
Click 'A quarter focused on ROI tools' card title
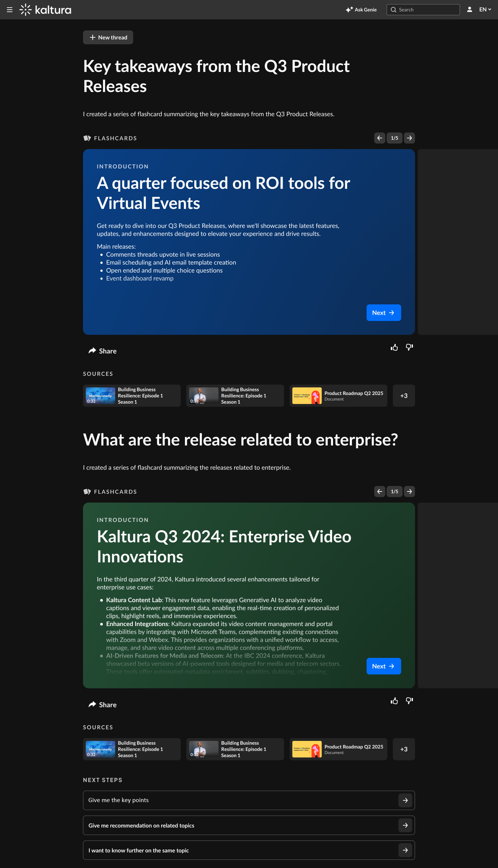(x=223, y=193)
